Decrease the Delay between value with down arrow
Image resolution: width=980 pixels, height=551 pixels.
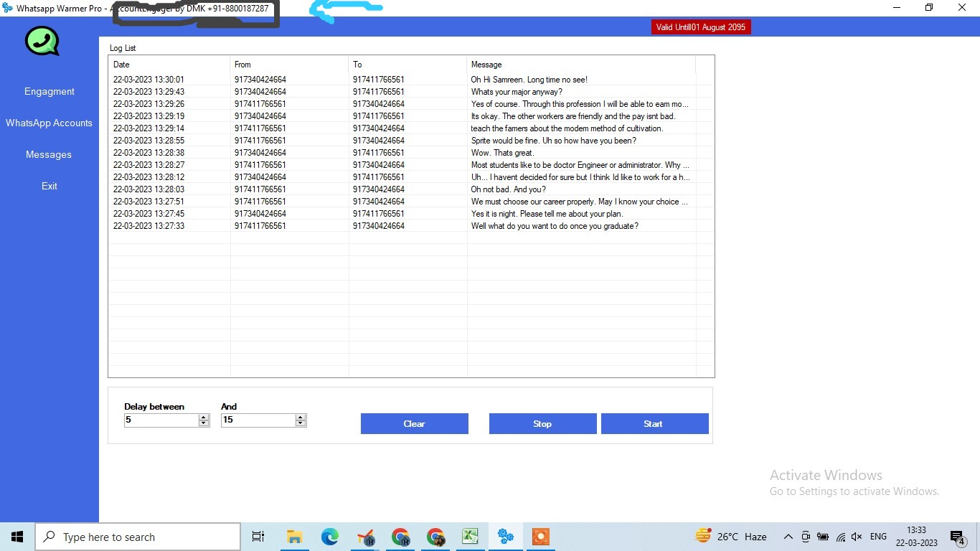[204, 423]
